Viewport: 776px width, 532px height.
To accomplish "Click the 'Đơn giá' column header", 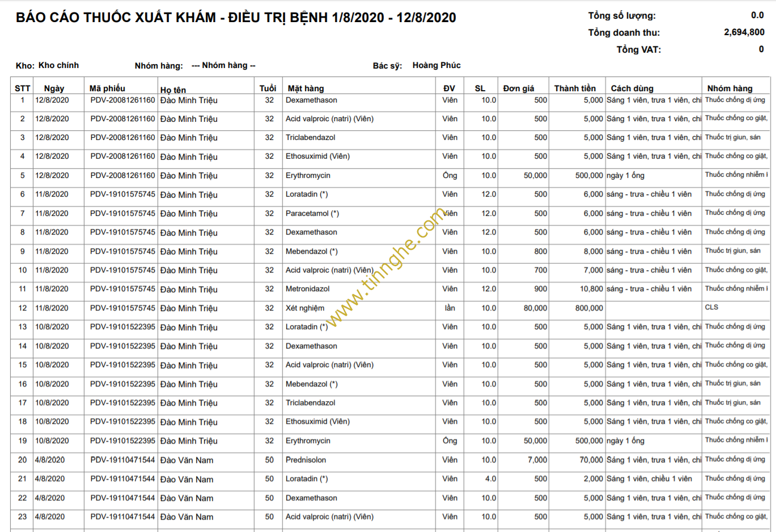I will point(519,88).
